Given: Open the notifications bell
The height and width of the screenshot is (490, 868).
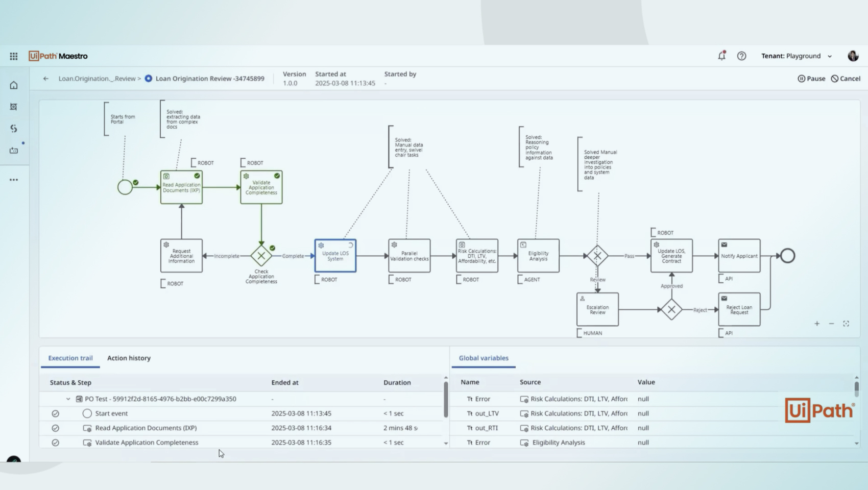Looking at the screenshot, I should (721, 56).
